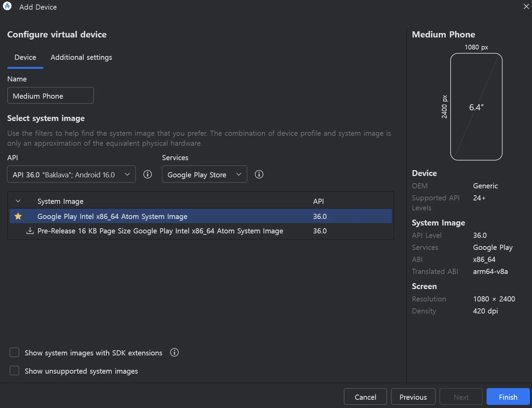Click the download icon for Pre-Release 16 KB image
Viewport: 532px width, 408px height.
tap(30, 231)
